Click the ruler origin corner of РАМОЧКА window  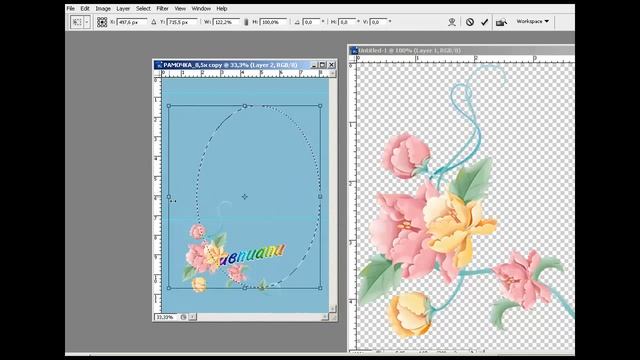click(x=158, y=73)
